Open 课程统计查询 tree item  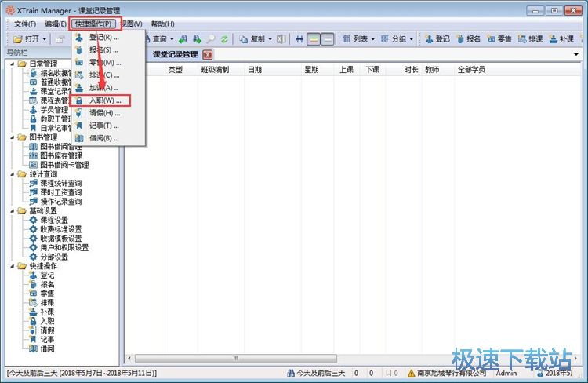[x=60, y=184]
